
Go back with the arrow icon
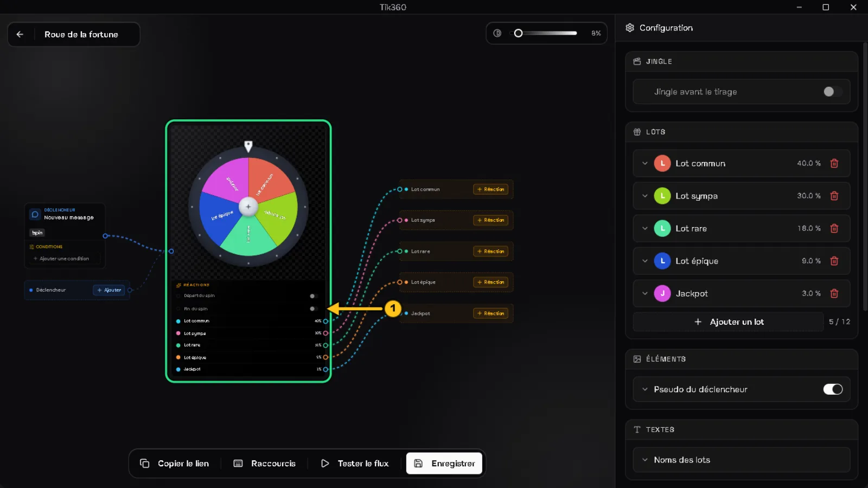(x=20, y=34)
